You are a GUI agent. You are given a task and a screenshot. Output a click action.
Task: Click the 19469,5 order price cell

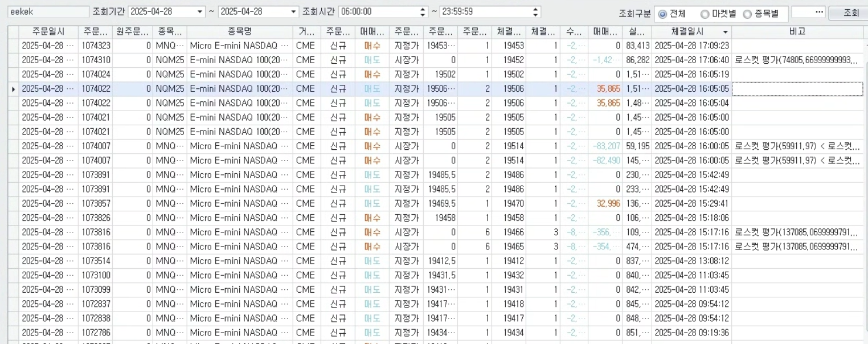pyautogui.click(x=440, y=203)
